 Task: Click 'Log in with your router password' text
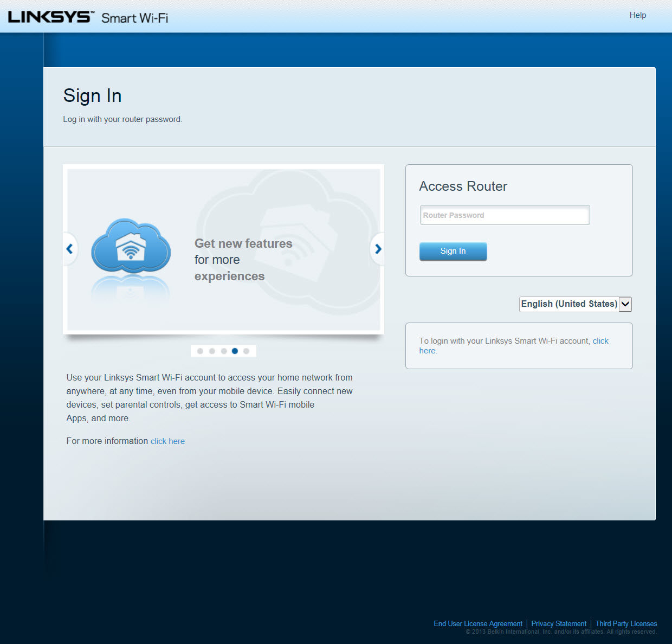[x=122, y=119]
